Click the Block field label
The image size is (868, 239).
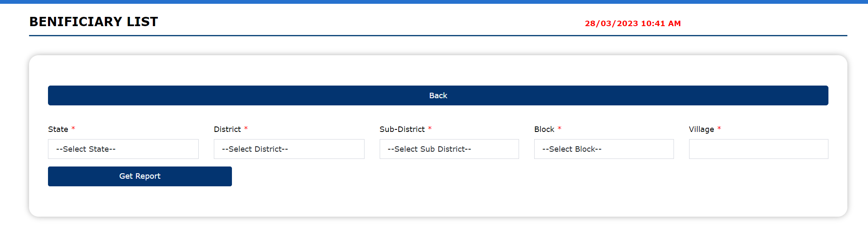click(544, 129)
